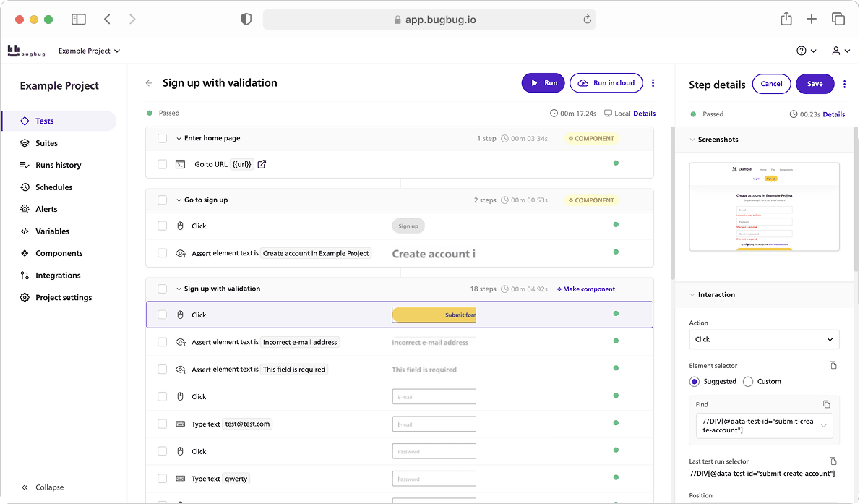Image resolution: width=868 pixels, height=504 pixels.
Task: Click the Safari share icon
Action: tap(786, 20)
